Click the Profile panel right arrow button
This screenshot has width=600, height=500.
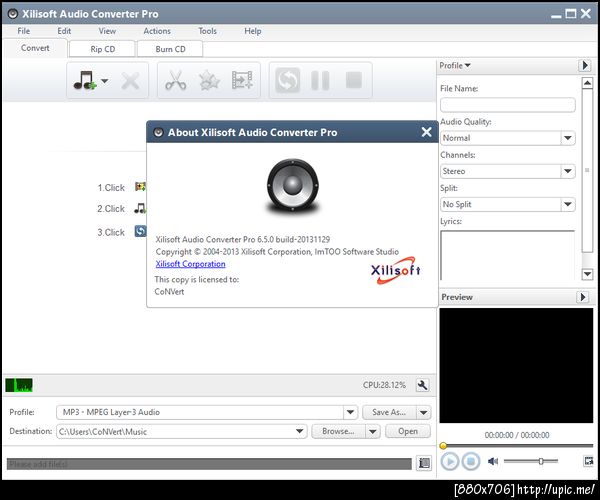(584, 65)
